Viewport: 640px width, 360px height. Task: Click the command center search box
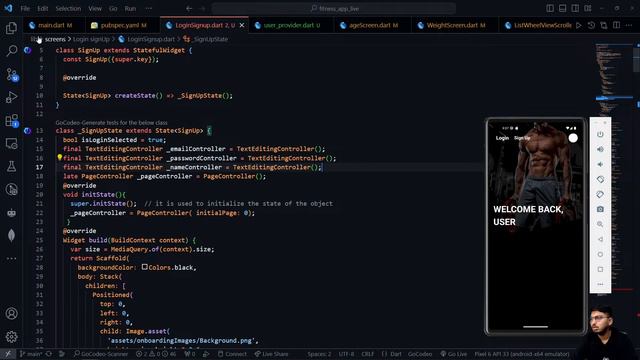pyautogui.click(x=334, y=8)
